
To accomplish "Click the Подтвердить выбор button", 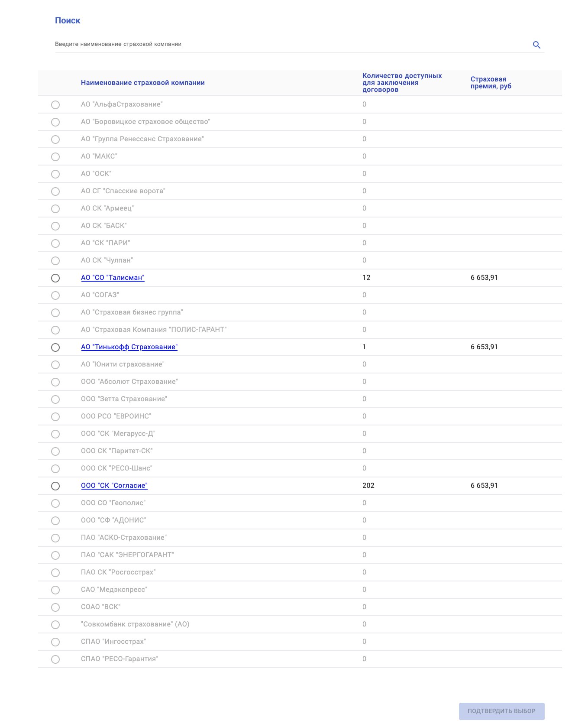I will (501, 711).
